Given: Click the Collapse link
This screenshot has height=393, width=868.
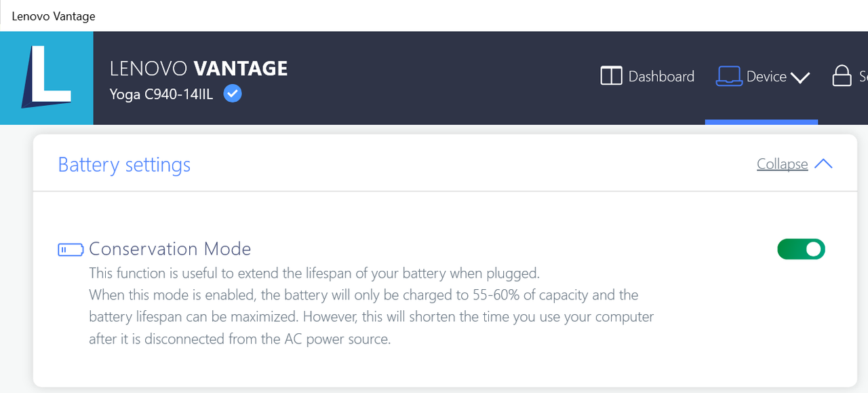Looking at the screenshot, I should pyautogui.click(x=782, y=164).
